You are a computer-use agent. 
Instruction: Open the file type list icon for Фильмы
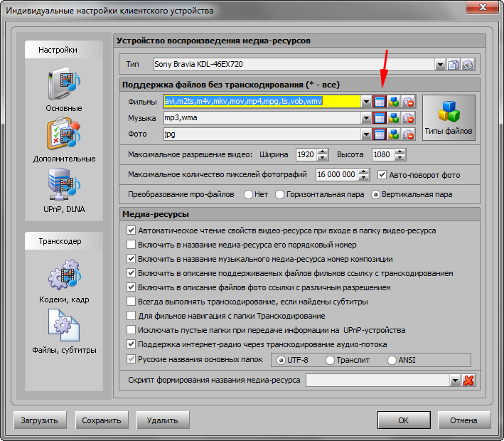380,102
